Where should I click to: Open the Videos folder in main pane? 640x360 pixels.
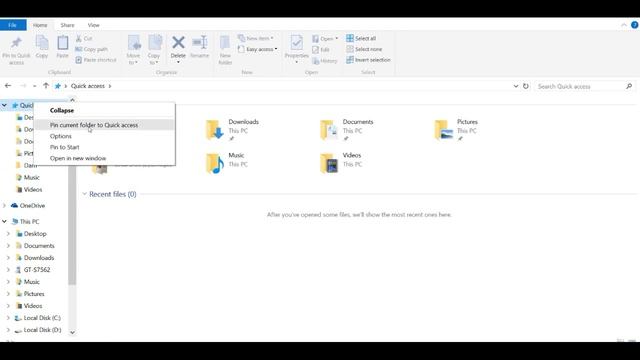point(341,163)
